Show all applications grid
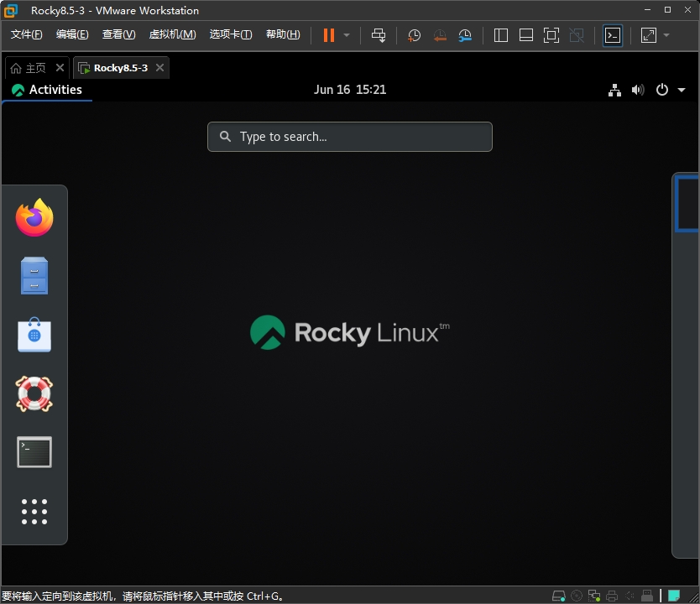The width and height of the screenshot is (700, 604). click(x=34, y=512)
